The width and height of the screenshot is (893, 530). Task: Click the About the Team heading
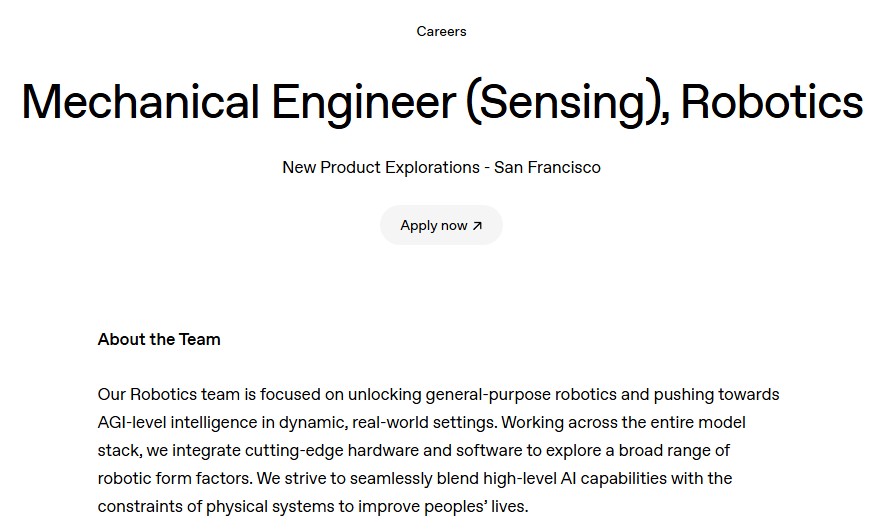tap(159, 339)
